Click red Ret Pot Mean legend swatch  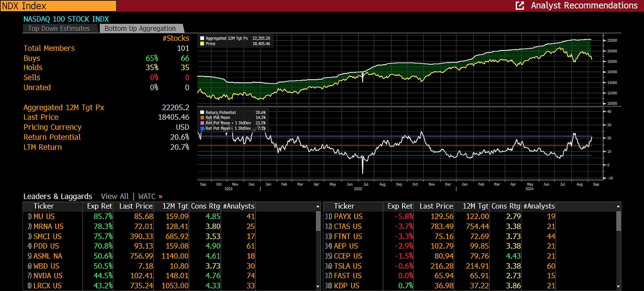[x=202, y=117]
